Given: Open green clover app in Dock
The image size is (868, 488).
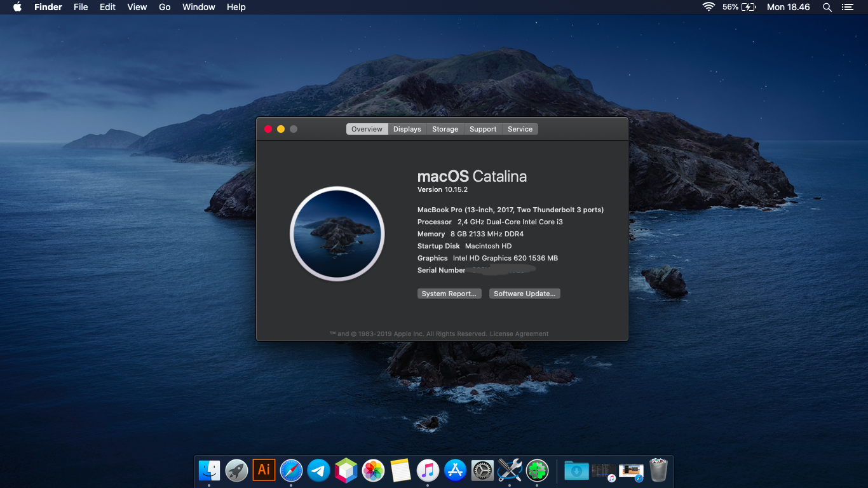Looking at the screenshot, I should click(537, 470).
